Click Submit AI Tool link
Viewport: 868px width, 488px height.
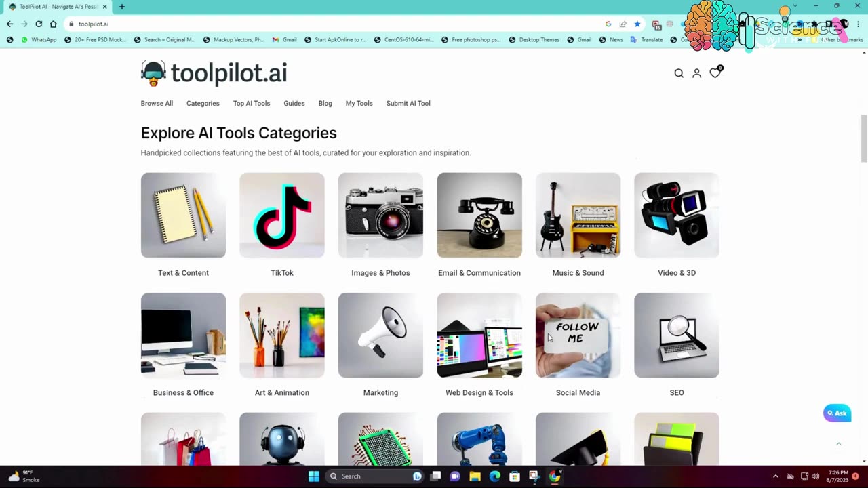(x=408, y=104)
